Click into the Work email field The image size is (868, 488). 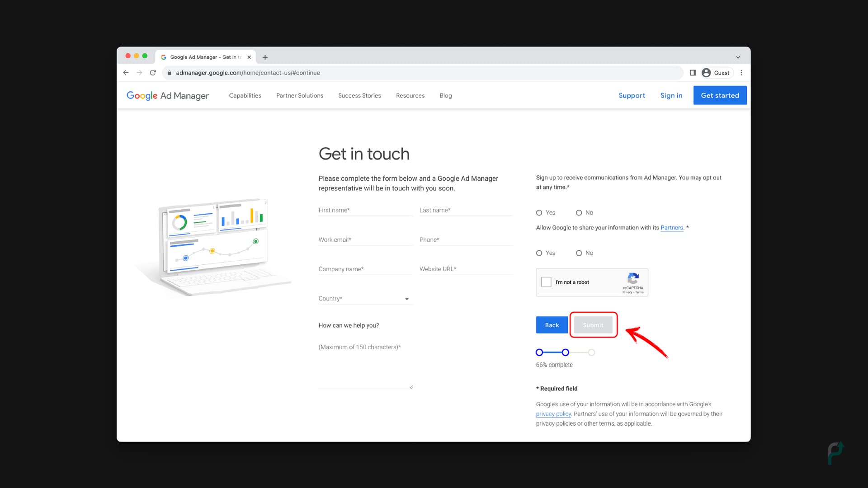365,240
